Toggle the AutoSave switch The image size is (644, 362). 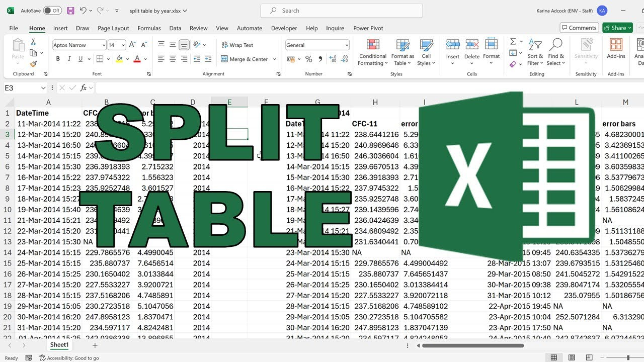(x=52, y=11)
